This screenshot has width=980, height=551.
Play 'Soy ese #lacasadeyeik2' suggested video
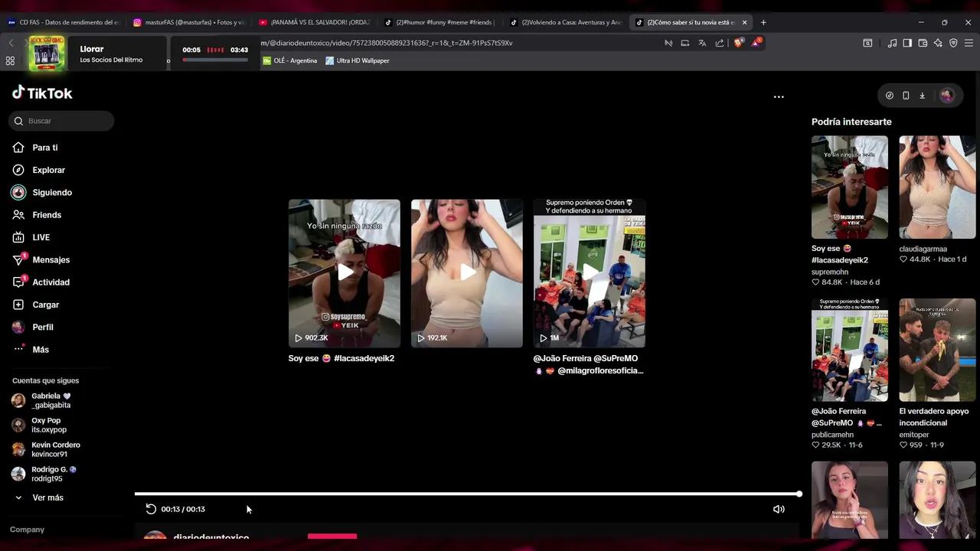coord(345,273)
